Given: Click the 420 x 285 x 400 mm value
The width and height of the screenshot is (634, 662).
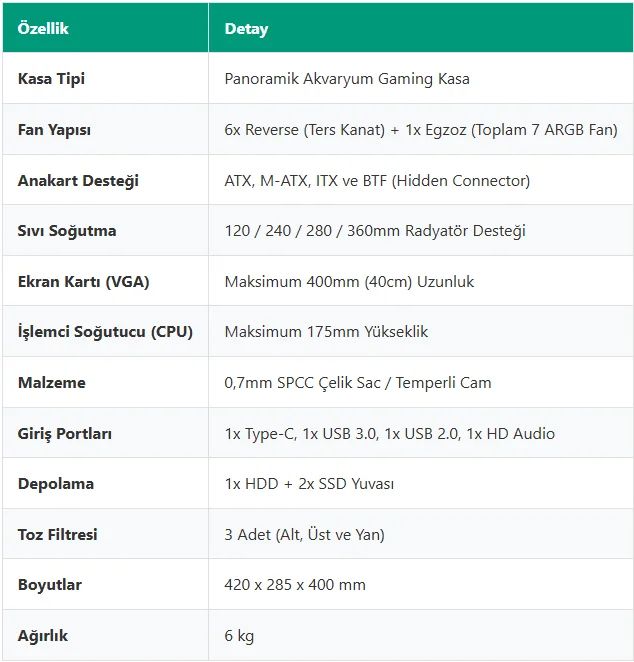Looking at the screenshot, I should coord(295,585).
